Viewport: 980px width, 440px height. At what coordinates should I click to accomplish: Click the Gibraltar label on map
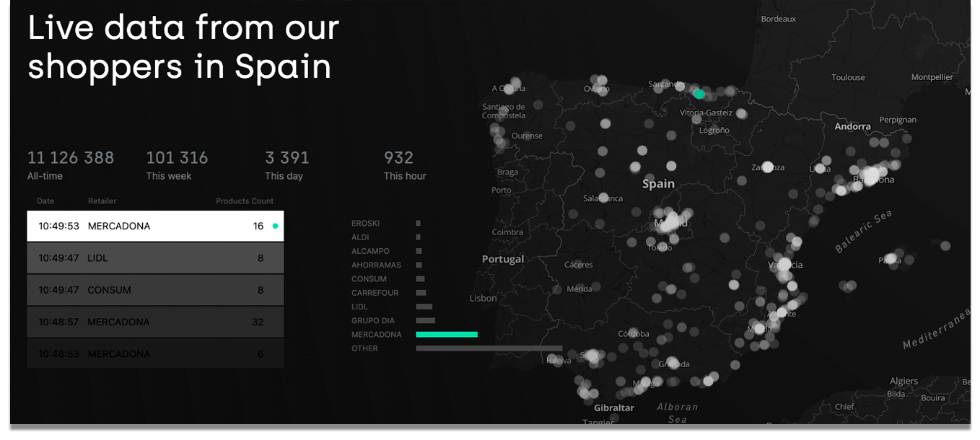614,408
